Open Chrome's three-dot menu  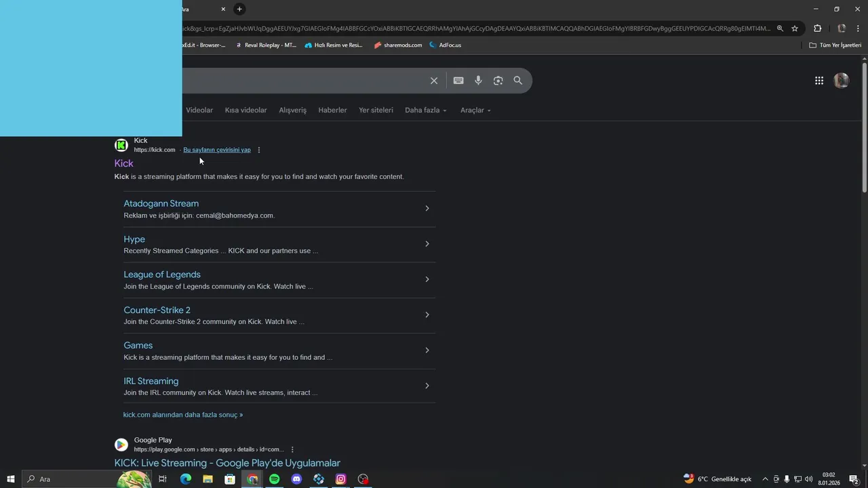(859, 28)
